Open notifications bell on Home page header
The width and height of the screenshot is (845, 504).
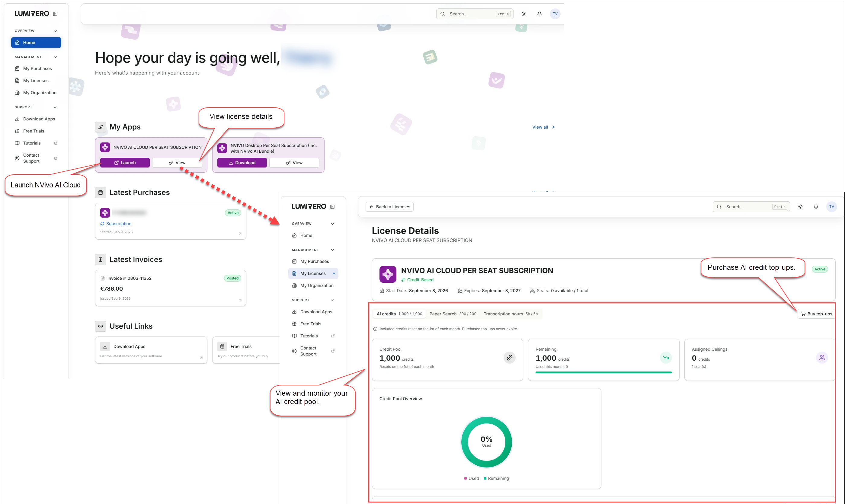click(539, 14)
